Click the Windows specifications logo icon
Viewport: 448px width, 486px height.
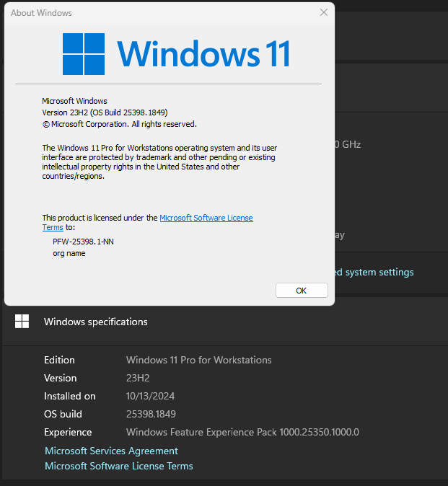click(x=22, y=321)
